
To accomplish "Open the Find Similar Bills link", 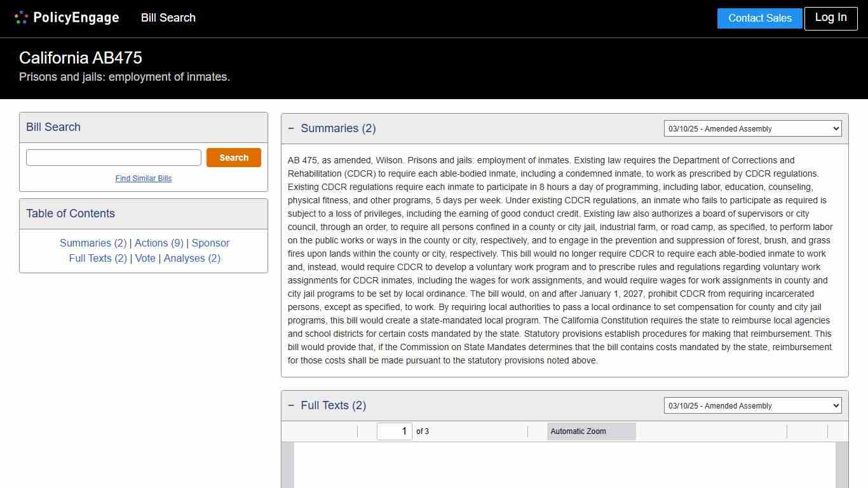I will click(143, 179).
